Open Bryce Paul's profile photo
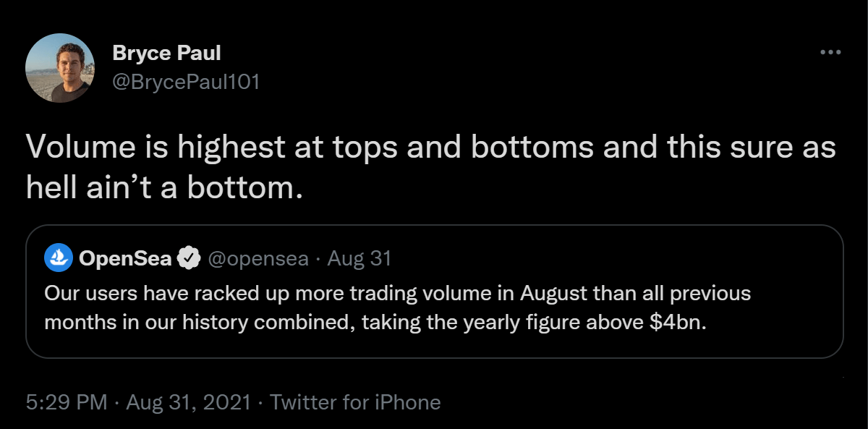Screen dimensions: 868x429 pos(60,68)
